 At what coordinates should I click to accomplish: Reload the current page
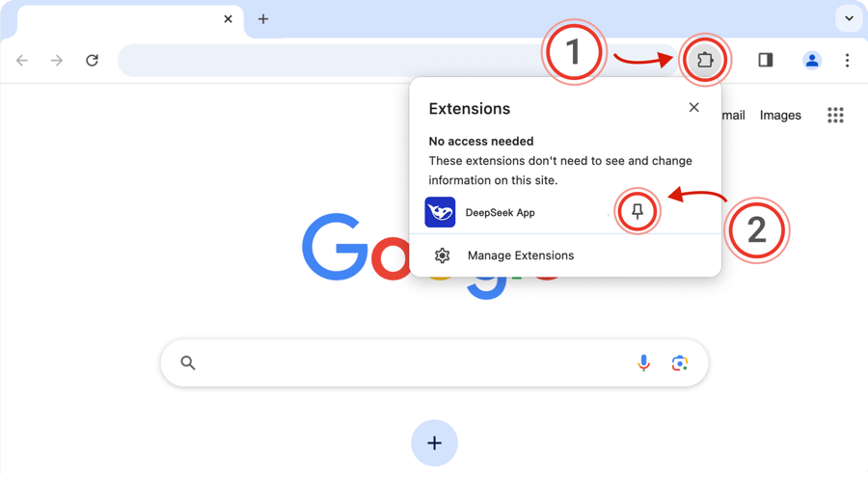(92, 61)
